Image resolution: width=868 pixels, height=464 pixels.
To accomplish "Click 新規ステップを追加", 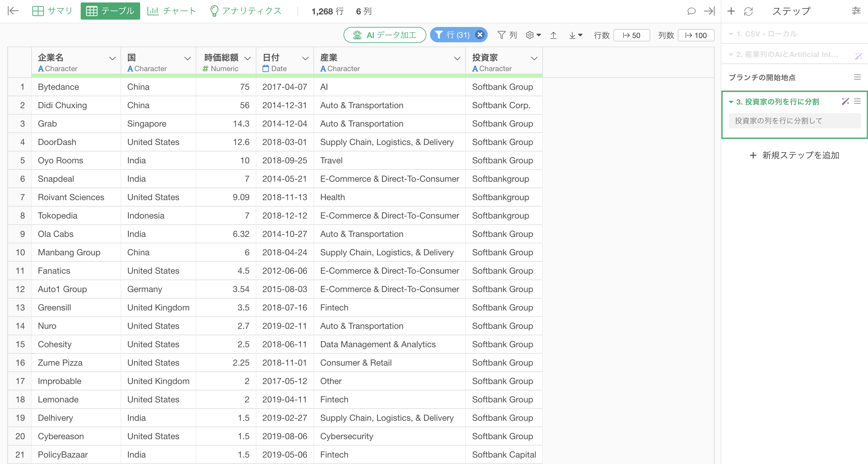I will coord(794,155).
